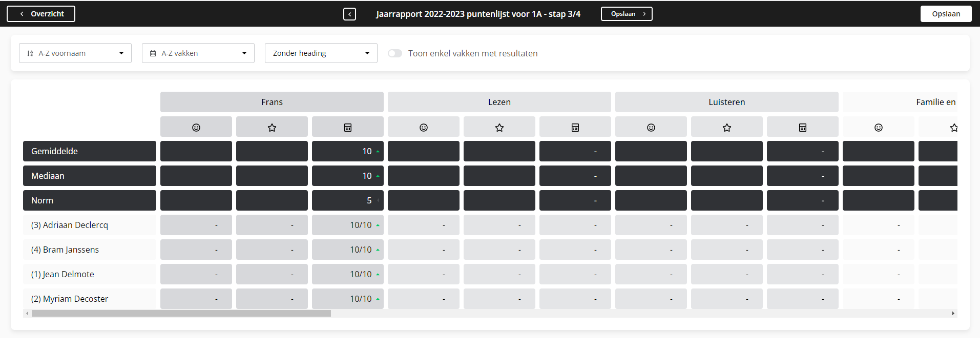Click the calculator icon under Luisteren
This screenshot has height=351, width=980.
[802, 128]
